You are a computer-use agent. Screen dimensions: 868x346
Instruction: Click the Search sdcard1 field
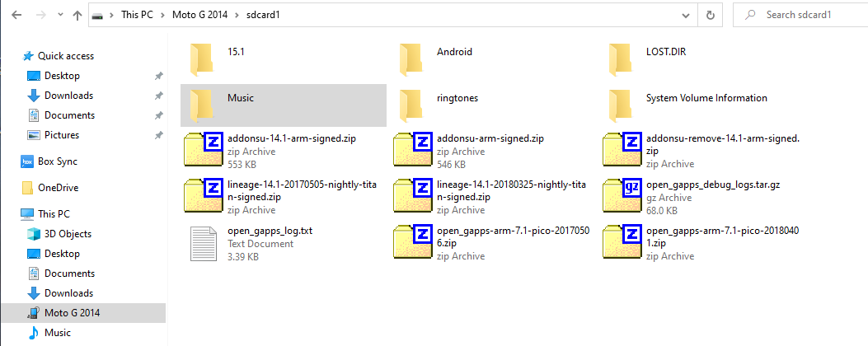(x=800, y=15)
